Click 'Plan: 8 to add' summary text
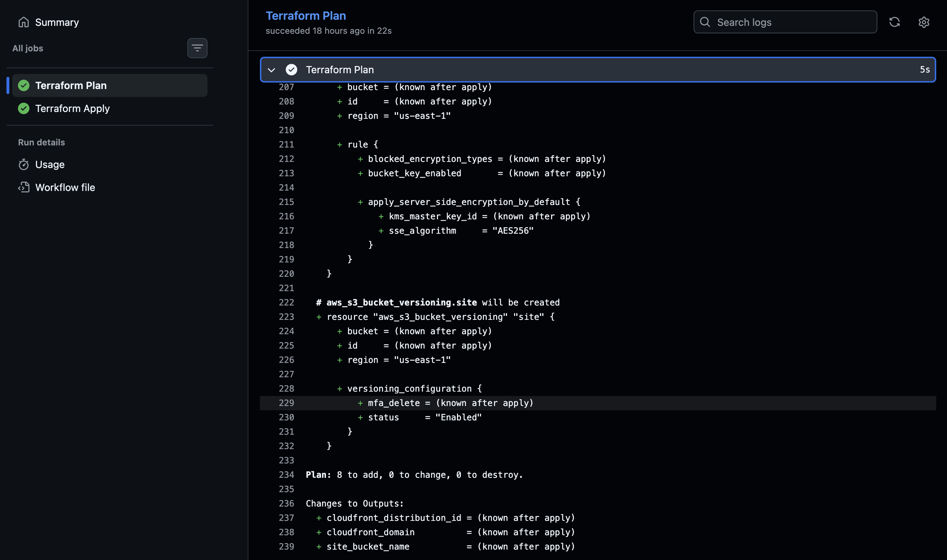The width and height of the screenshot is (947, 560). click(414, 475)
